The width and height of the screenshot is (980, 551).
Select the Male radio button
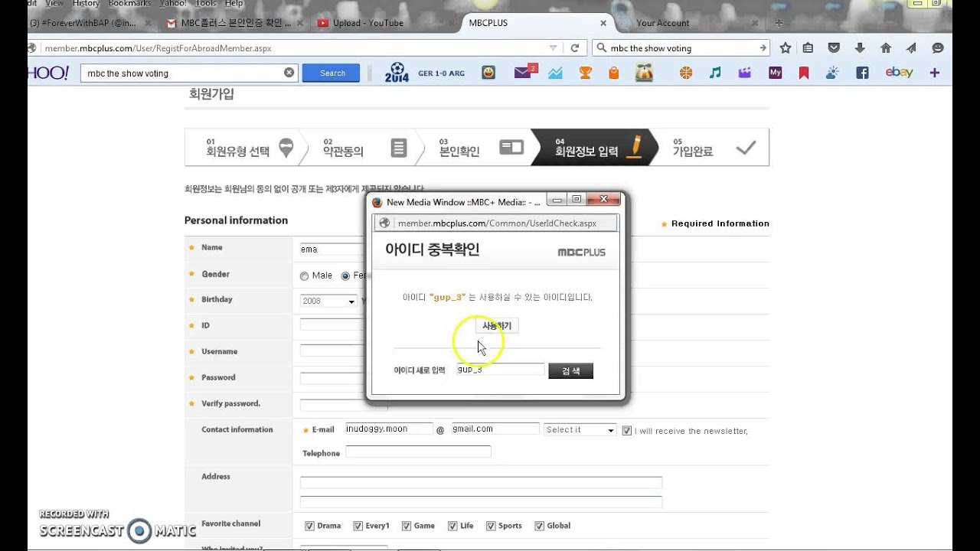304,276
